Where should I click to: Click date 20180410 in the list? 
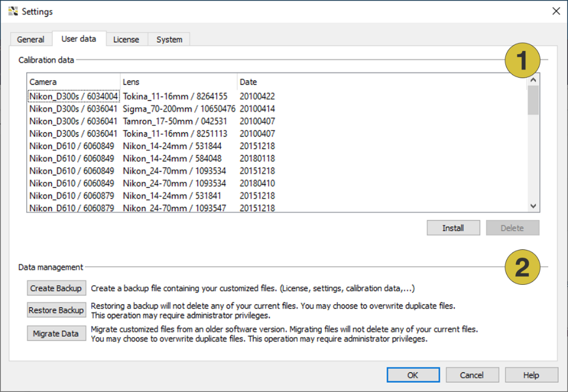[257, 183]
